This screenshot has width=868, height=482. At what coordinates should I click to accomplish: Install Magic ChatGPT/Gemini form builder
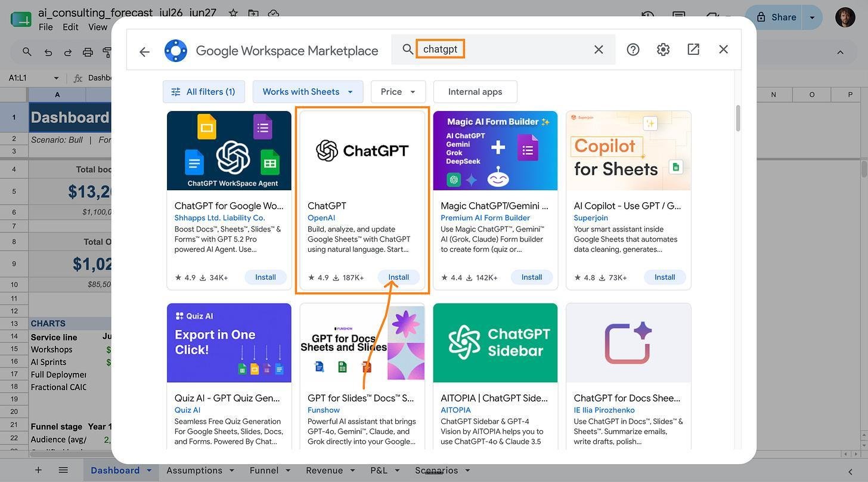click(x=531, y=277)
